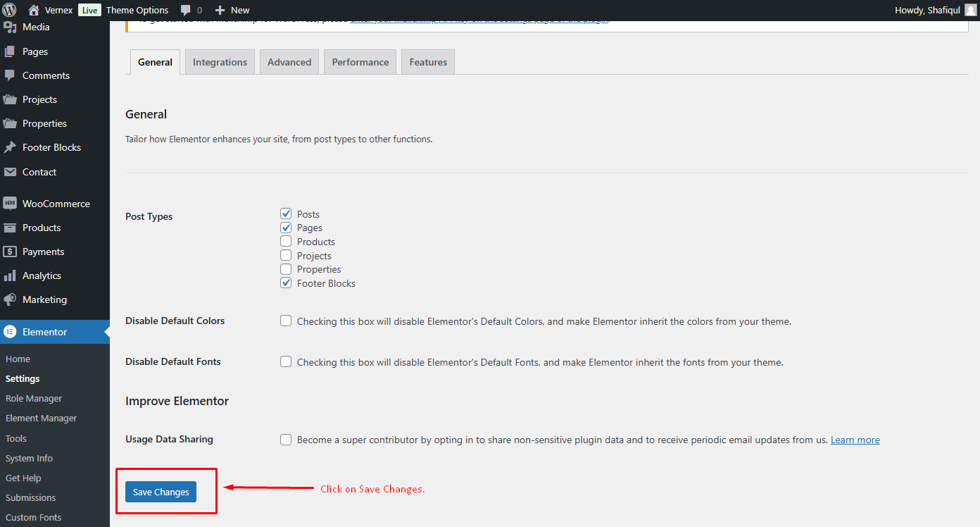This screenshot has height=527, width=980.
Task: Open Elementor Settings submenu item
Action: [x=23, y=378]
